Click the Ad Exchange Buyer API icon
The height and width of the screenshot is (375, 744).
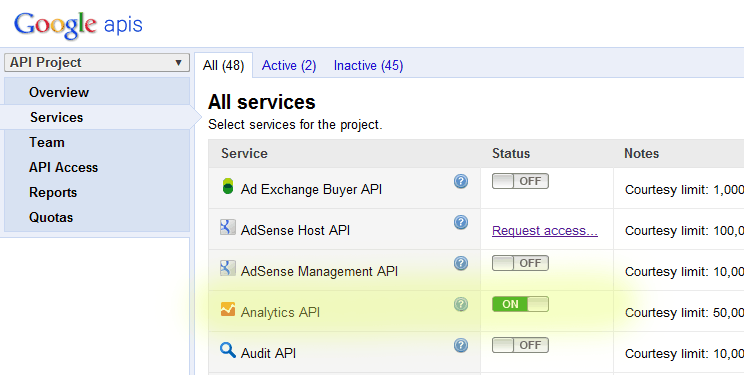pos(228,186)
